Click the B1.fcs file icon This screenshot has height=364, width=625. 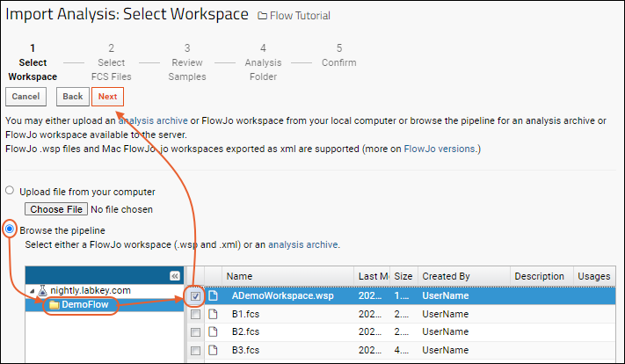click(214, 314)
